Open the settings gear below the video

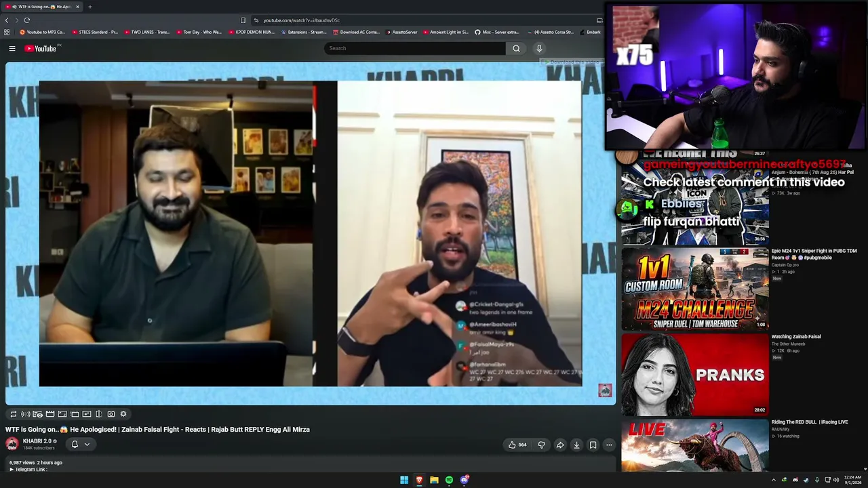click(x=123, y=414)
